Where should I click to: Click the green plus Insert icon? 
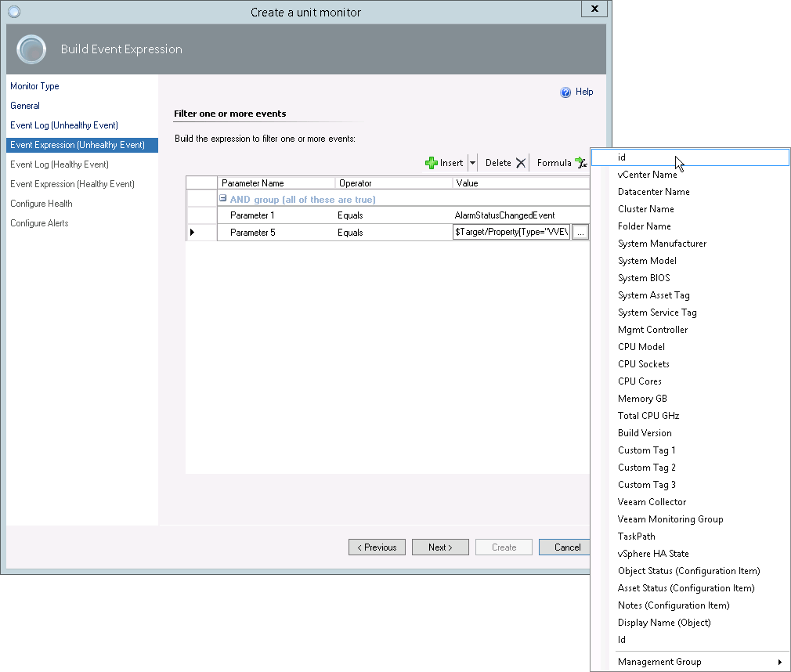click(x=432, y=163)
